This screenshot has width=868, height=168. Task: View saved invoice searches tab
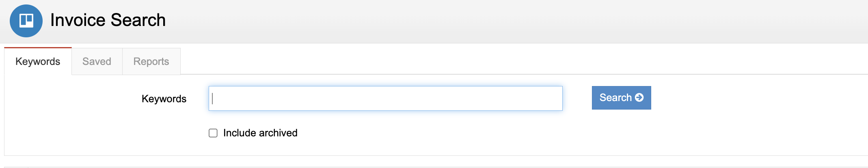97,61
